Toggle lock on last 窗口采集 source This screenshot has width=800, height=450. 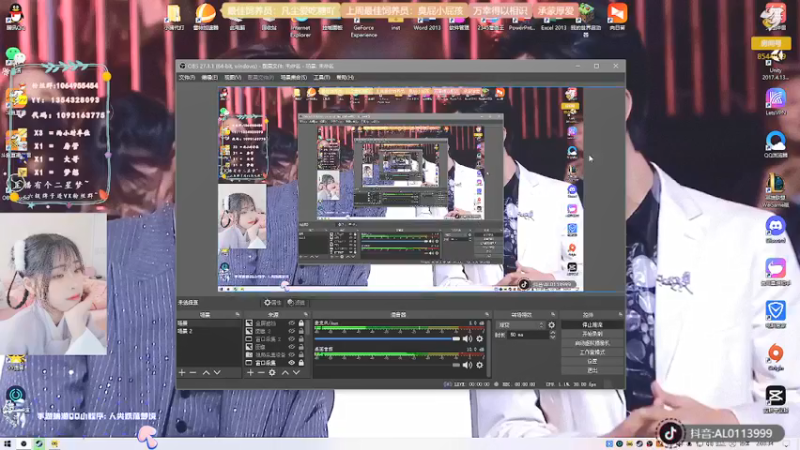coord(301,363)
